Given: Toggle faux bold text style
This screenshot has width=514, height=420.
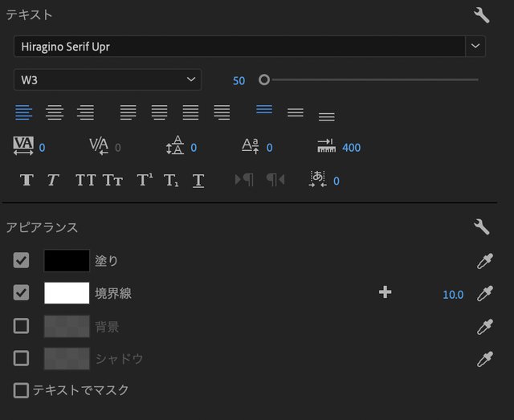Looking at the screenshot, I should coord(27,180).
